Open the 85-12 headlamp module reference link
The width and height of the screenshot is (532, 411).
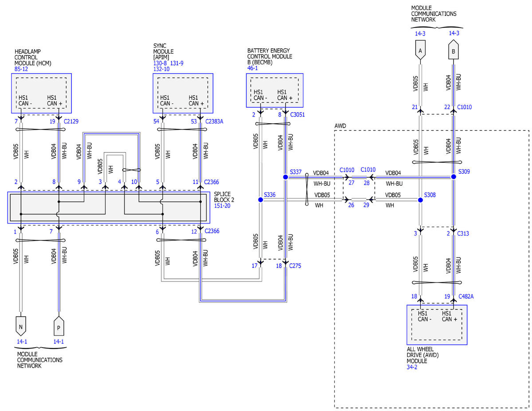click(21, 69)
